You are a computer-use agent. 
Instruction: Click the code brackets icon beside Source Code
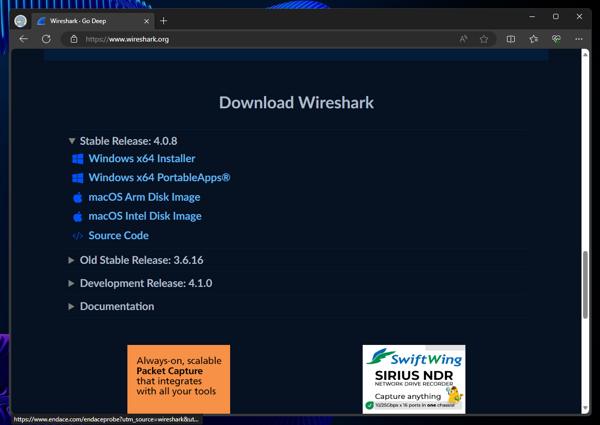coord(78,236)
